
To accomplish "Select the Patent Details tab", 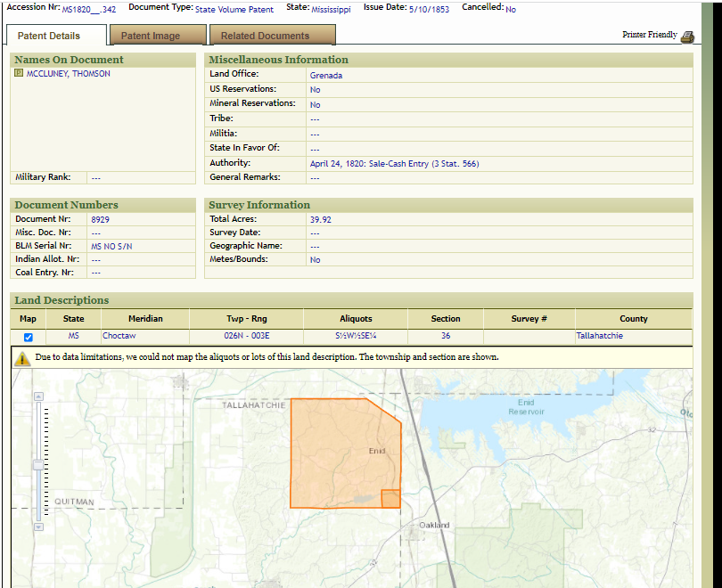I will coord(49,36).
